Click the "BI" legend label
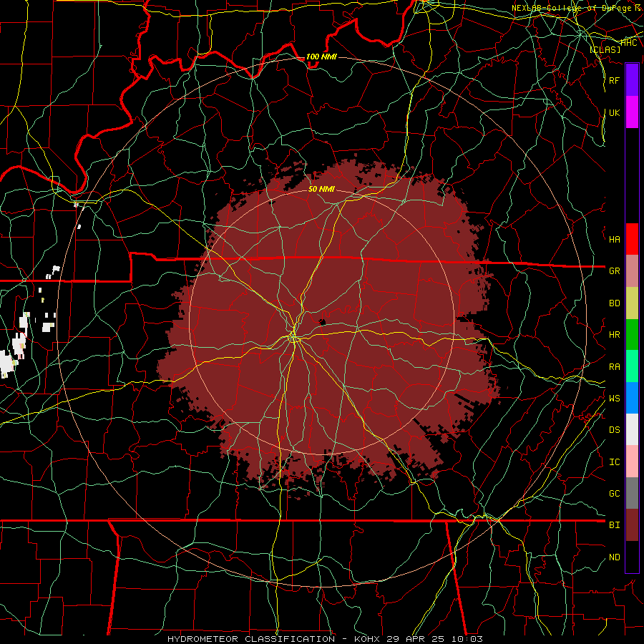 [614, 525]
